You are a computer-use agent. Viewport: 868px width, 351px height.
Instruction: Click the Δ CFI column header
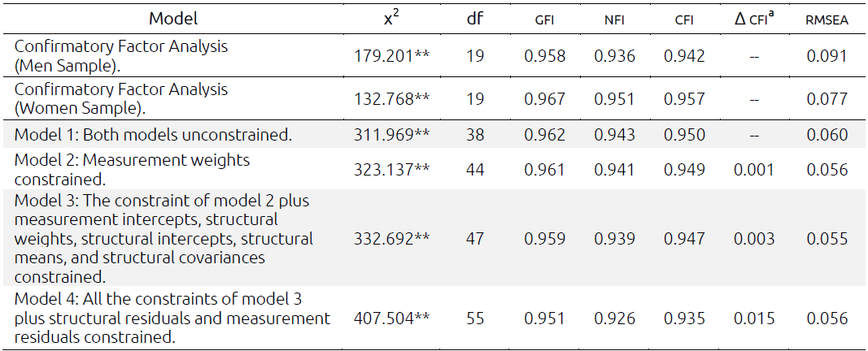[752, 18]
